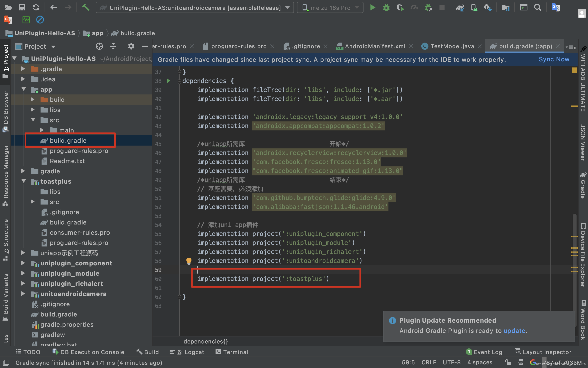Viewport: 588px width, 368px height.
Task: Click the Make Project hammer icon
Action: (x=85, y=7)
